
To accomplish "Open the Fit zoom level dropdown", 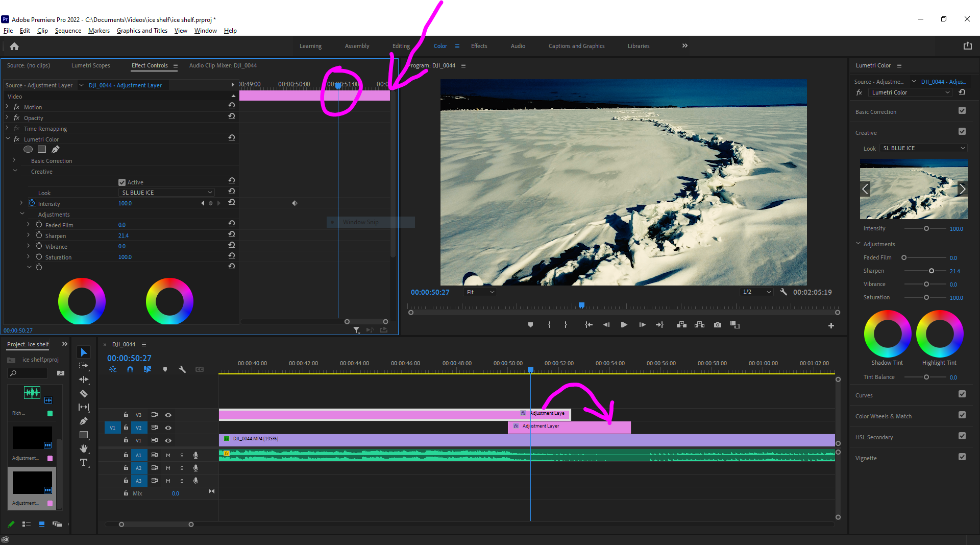I will click(479, 292).
